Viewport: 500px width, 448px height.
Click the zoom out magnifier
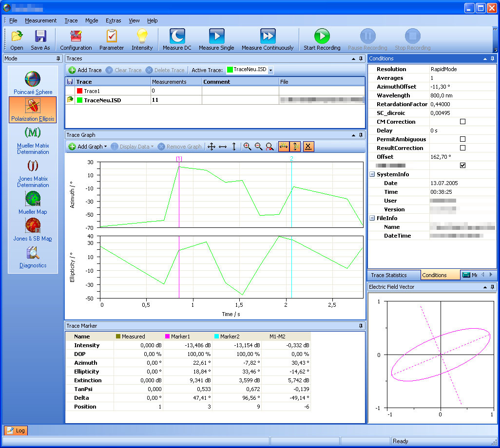(x=258, y=147)
